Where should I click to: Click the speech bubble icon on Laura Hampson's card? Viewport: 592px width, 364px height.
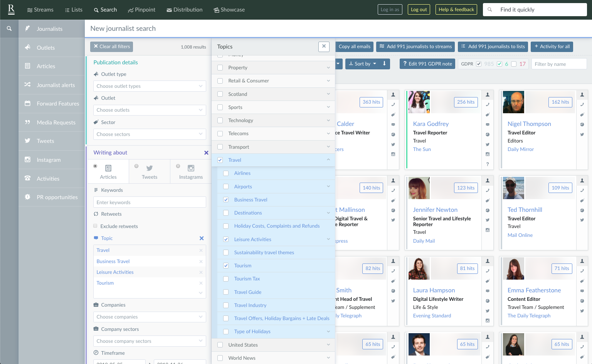pyautogui.click(x=488, y=291)
